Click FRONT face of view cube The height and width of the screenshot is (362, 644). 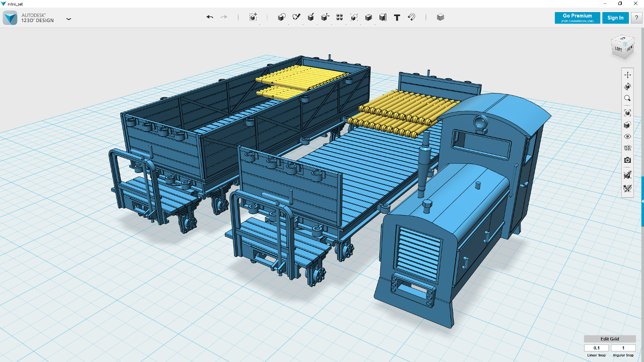pos(630,48)
